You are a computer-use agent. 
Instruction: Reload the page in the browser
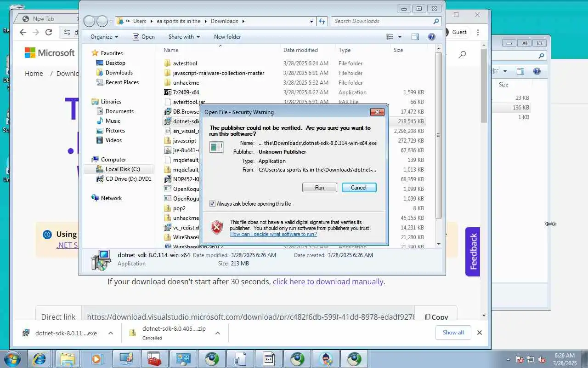click(x=49, y=32)
